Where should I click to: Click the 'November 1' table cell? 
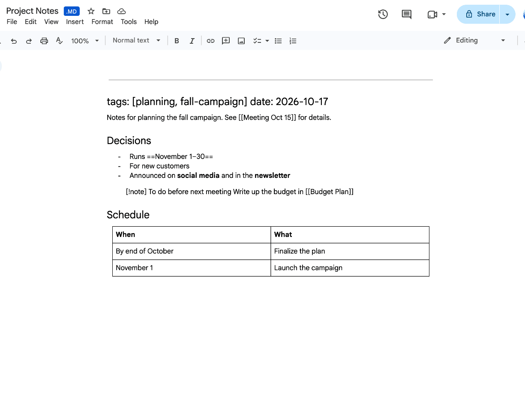[192, 268]
